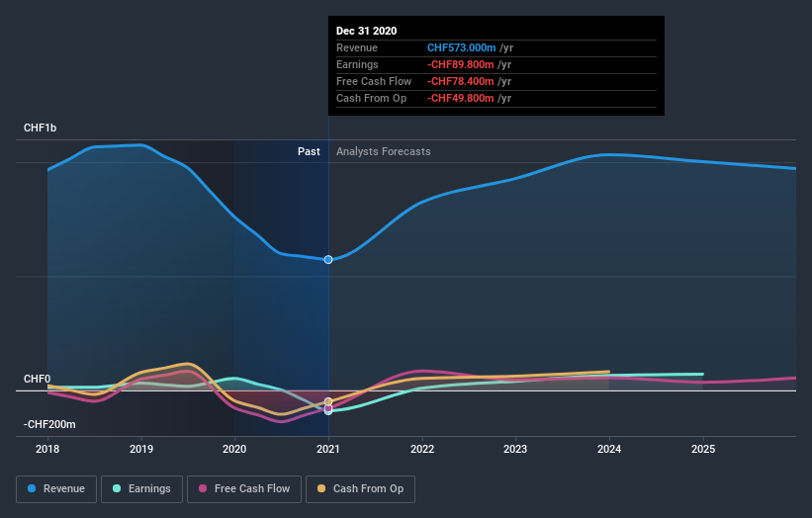Click the -CHF200m y-axis label
Viewport: 812px width, 518px height.
click(49, 424)
